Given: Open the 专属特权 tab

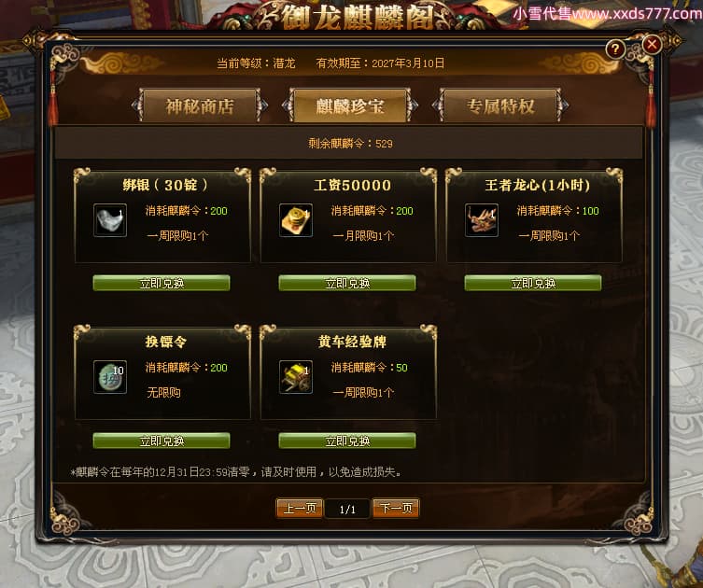Looking at the screenshot, I should pos(500,105).
